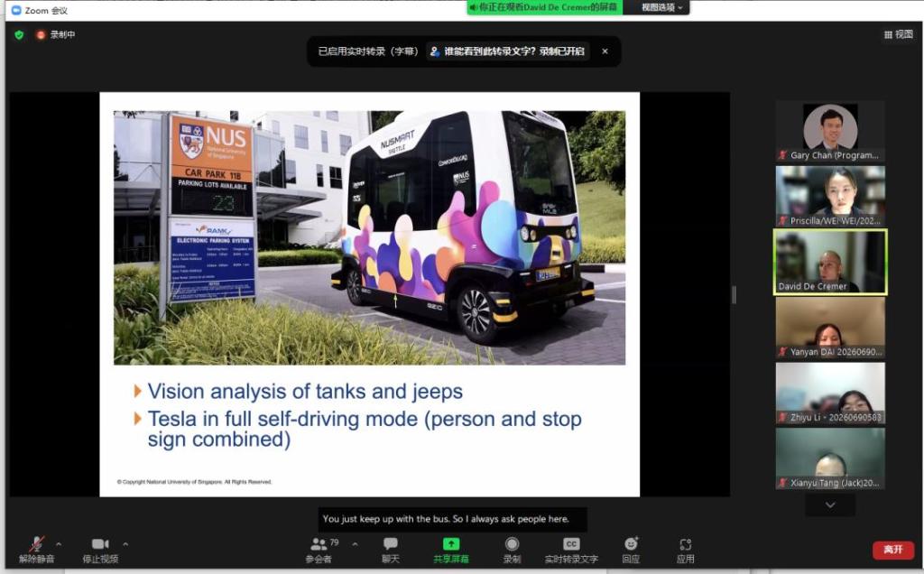Click Zoom window title icon
924x574 pixels.
(x=16, y=10)
